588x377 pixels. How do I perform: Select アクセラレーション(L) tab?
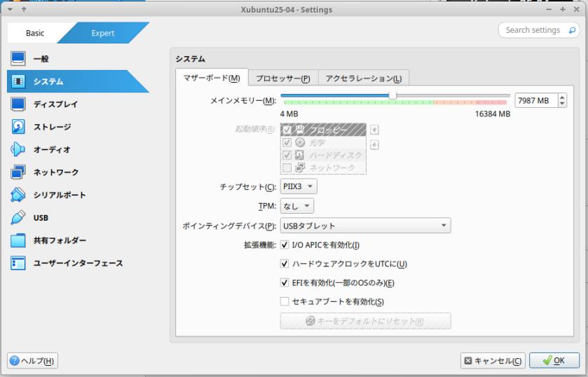coord(363,78)
